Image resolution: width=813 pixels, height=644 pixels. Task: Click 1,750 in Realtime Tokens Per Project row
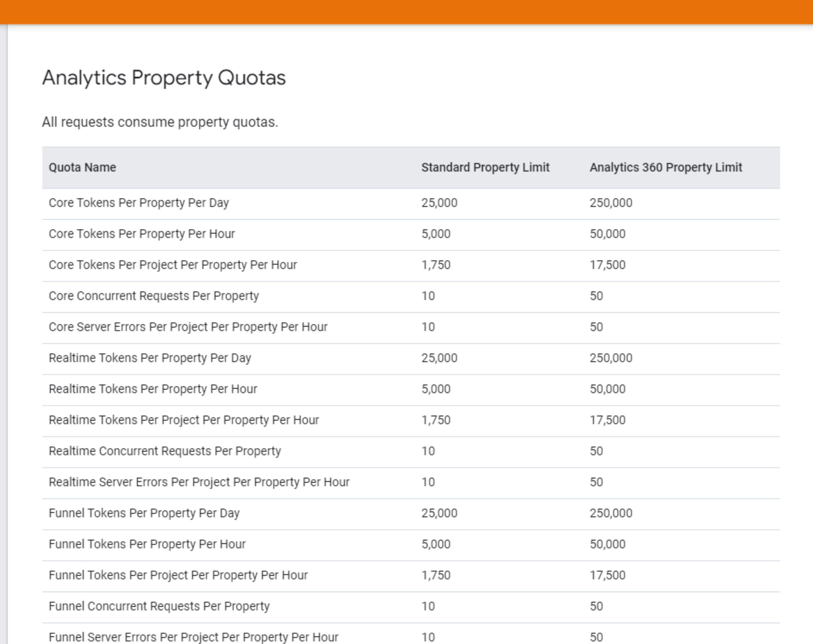[x=436, y=420]
